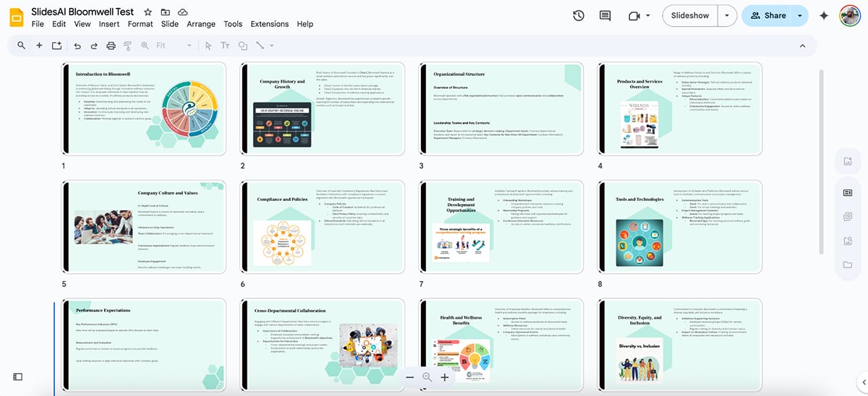This screenshot has height=396, width=868.
Task: Click the third right side panel icon
Action: coord(848,216)
